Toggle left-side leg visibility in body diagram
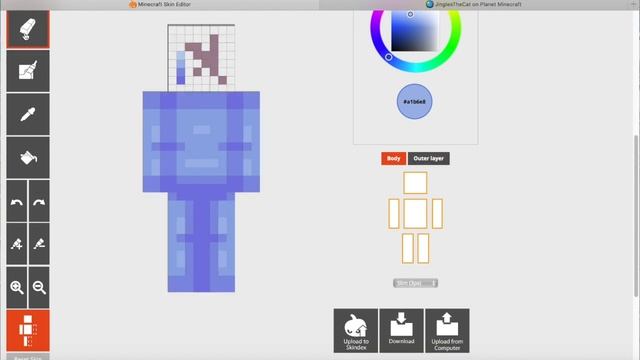640x360 pixels. pos(407,248)
